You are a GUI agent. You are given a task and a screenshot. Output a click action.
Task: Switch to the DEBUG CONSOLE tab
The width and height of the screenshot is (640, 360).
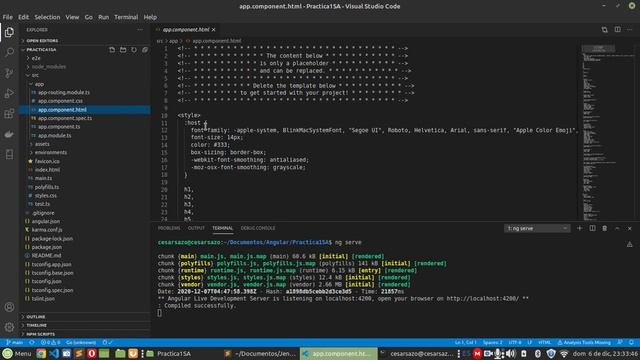[258, 228]
